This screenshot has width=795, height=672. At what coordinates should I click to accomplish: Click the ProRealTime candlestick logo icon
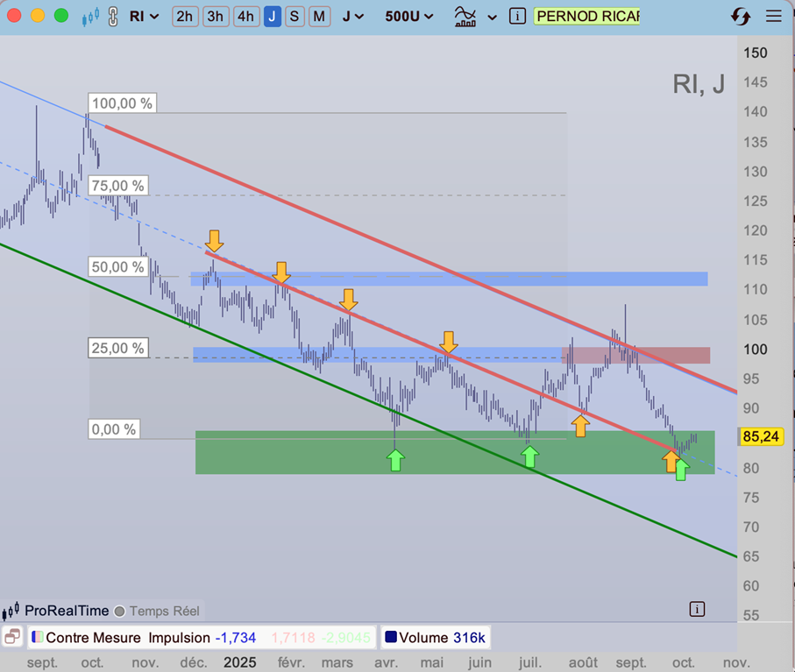[11, 611]
